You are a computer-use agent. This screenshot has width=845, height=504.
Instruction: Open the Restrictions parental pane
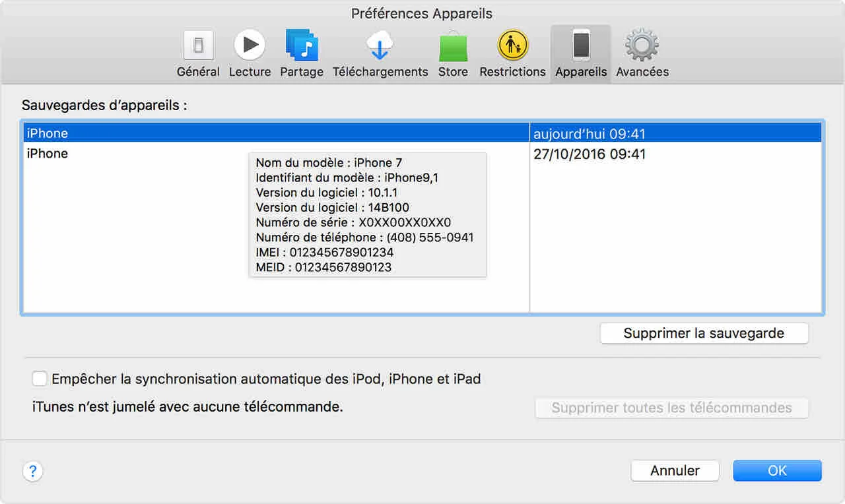click(x=512, y=54)
